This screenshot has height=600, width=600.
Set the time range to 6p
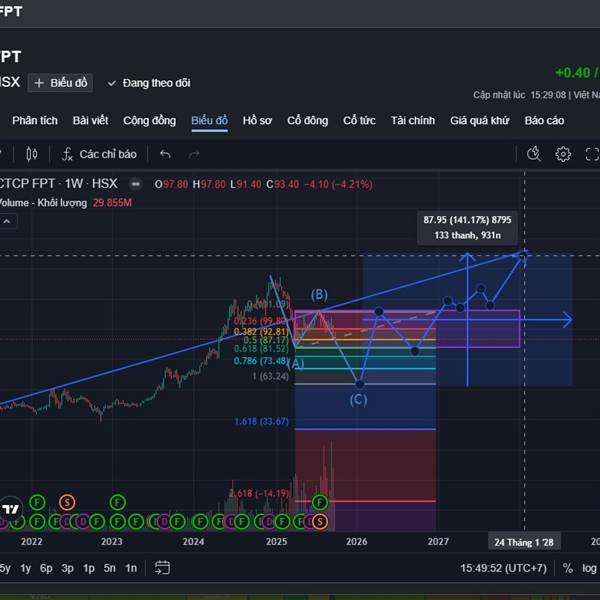point(46,568)
